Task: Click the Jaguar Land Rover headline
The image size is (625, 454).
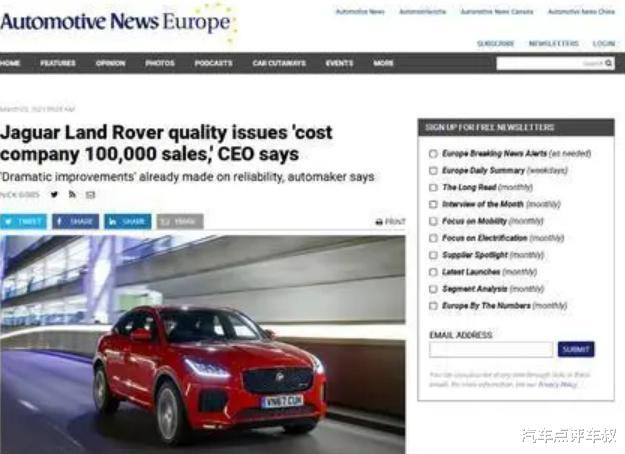Action: pos(166,143)
